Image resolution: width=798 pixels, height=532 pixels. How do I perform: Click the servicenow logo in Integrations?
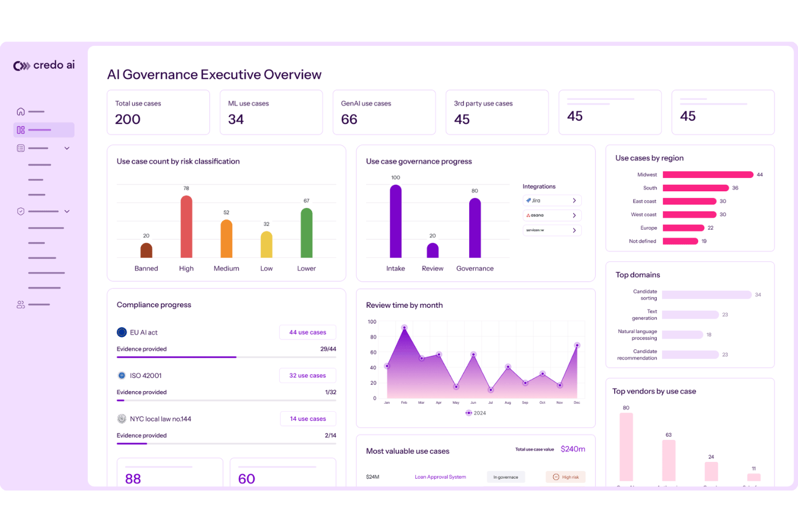pyautogui.click(x=535, y=230)
